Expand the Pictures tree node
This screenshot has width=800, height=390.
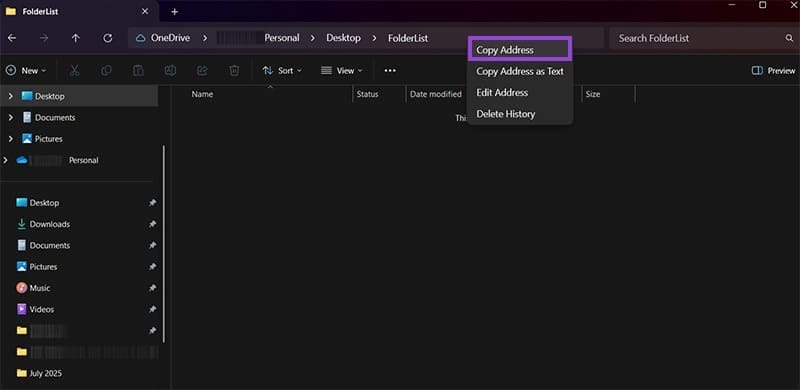(11, 139)
